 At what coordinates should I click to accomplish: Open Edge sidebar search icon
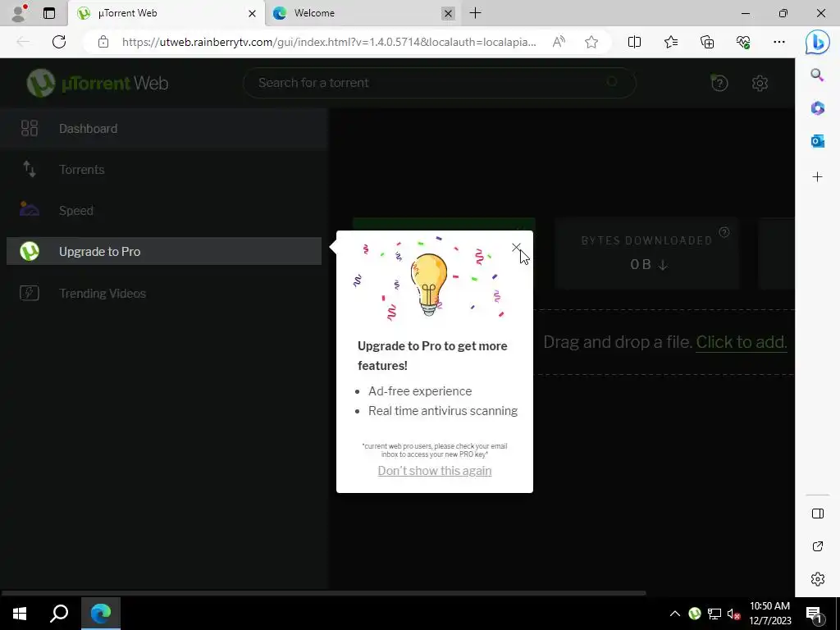[x=817, y=75]
